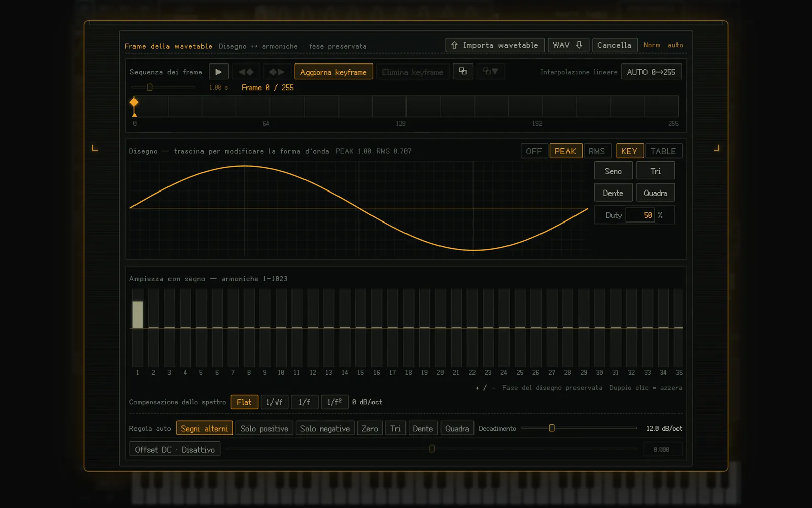Toggle Offset DC Disattivo
The width and height of the screenshot is (812, 508).
[x=175, y=449]
